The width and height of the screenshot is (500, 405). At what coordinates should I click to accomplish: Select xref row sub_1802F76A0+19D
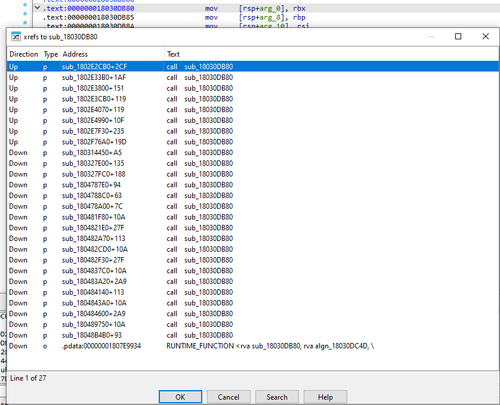coord(253,142)
